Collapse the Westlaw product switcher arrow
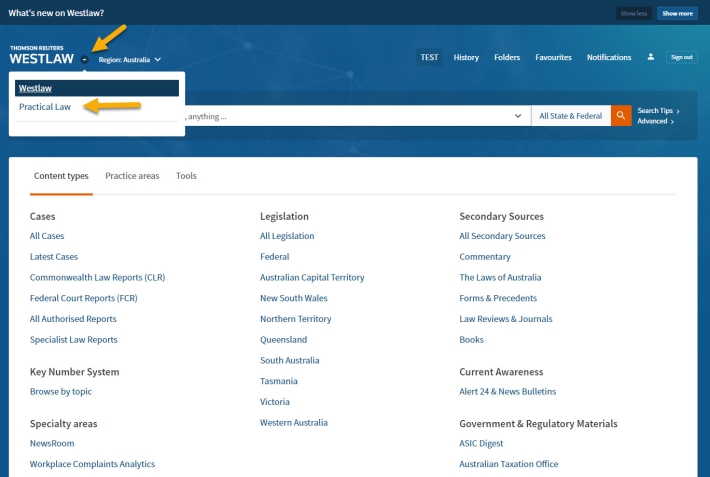 tap(85, 59)
